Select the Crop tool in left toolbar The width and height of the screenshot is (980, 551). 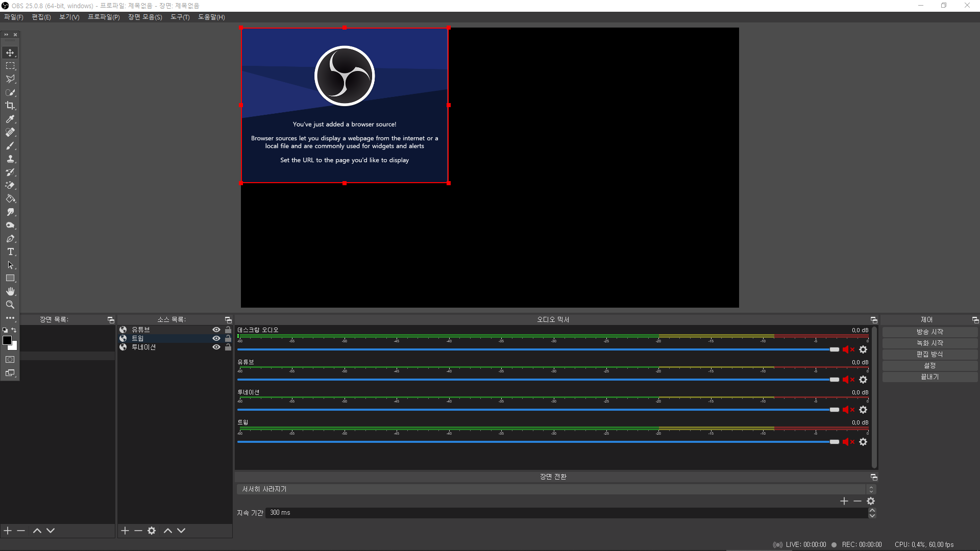[10, 106]
